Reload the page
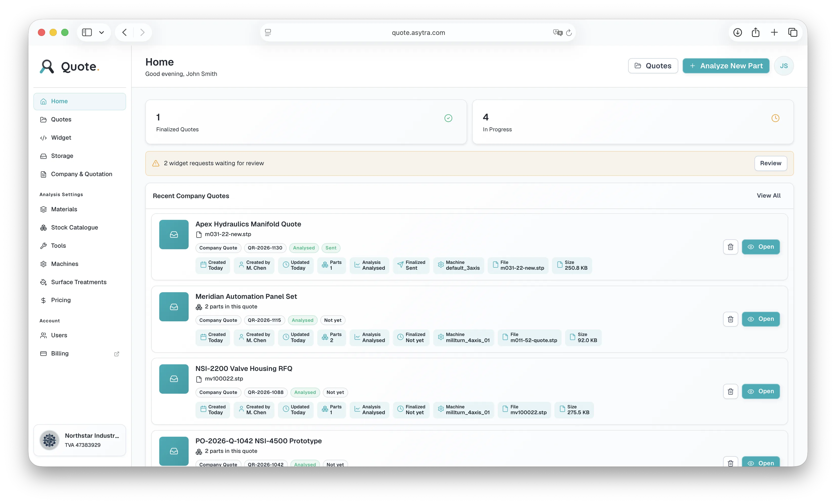 tap(569, 33)
